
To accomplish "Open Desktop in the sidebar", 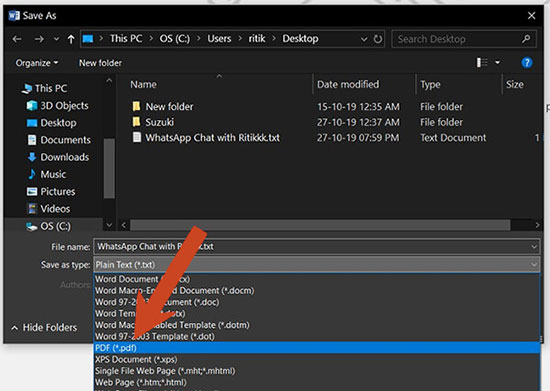I will tap(52, 123).
